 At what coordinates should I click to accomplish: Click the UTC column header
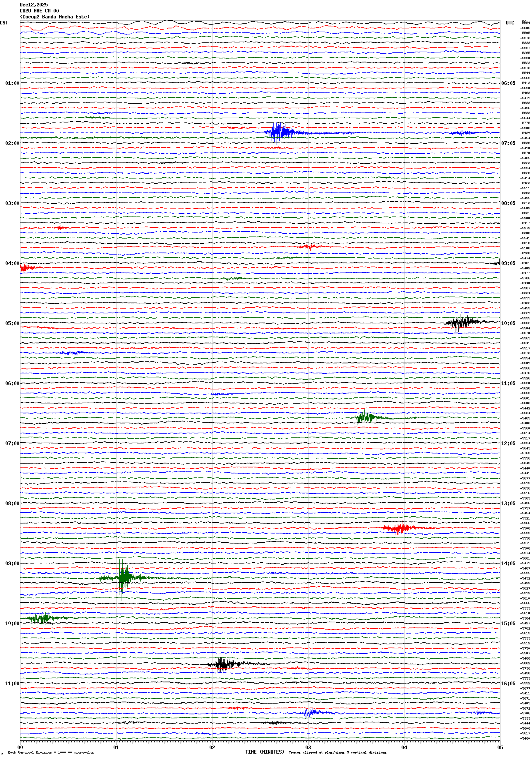510,23
